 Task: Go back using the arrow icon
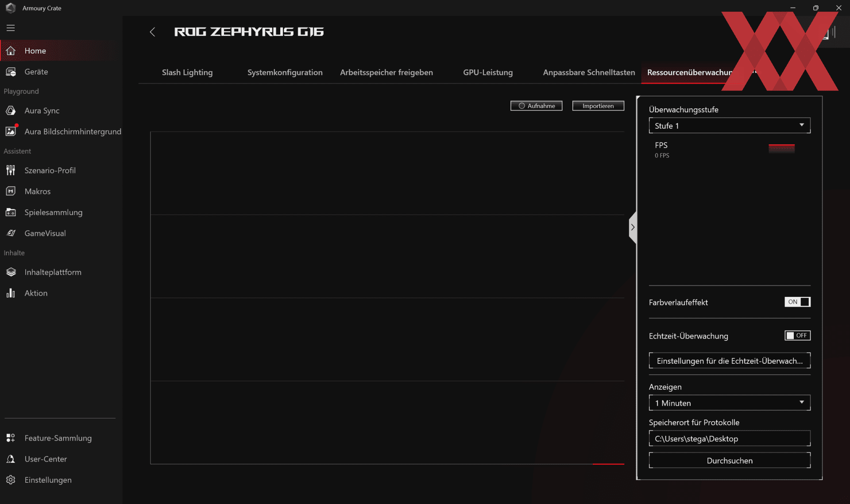point(152,32)
